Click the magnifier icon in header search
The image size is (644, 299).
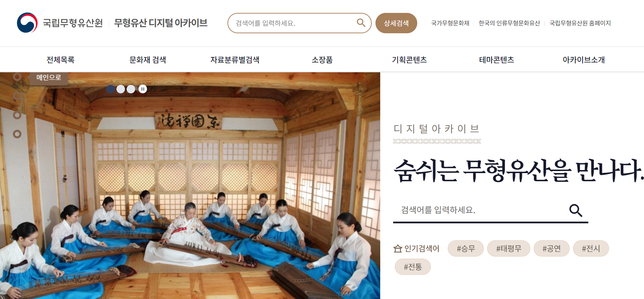pyautogui.click(x=361, y=23)
